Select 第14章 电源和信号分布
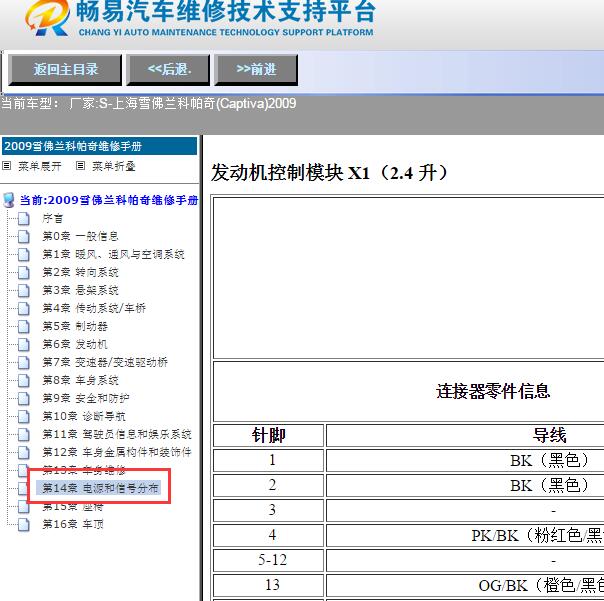 (x=100, y=488)
